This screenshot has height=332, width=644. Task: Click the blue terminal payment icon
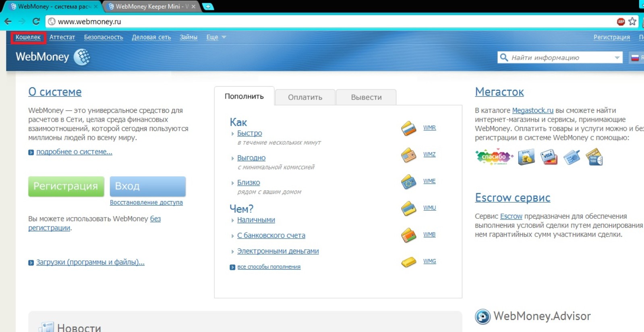click(572, 157)
